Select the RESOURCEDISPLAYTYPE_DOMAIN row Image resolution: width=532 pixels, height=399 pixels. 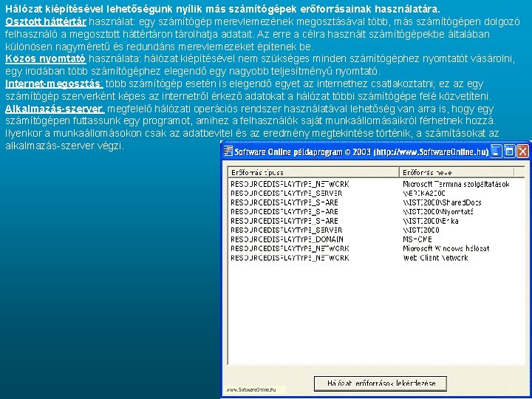pyautogui.click(x=376, y=239)
